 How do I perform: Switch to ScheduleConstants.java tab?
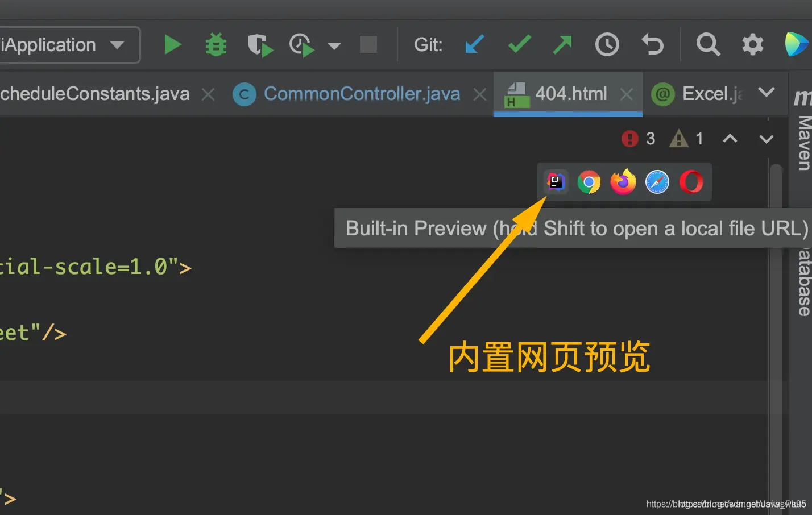[94, 94]
